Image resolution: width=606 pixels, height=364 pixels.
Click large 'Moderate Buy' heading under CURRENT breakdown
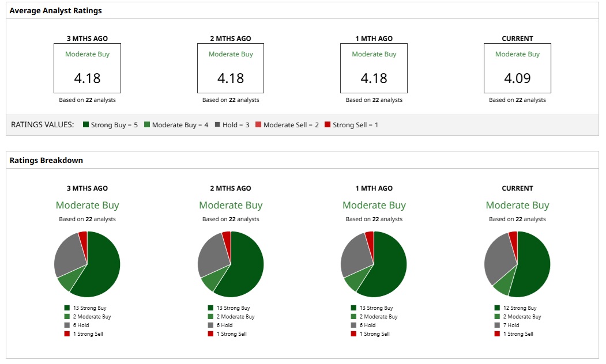coord(517,205)
